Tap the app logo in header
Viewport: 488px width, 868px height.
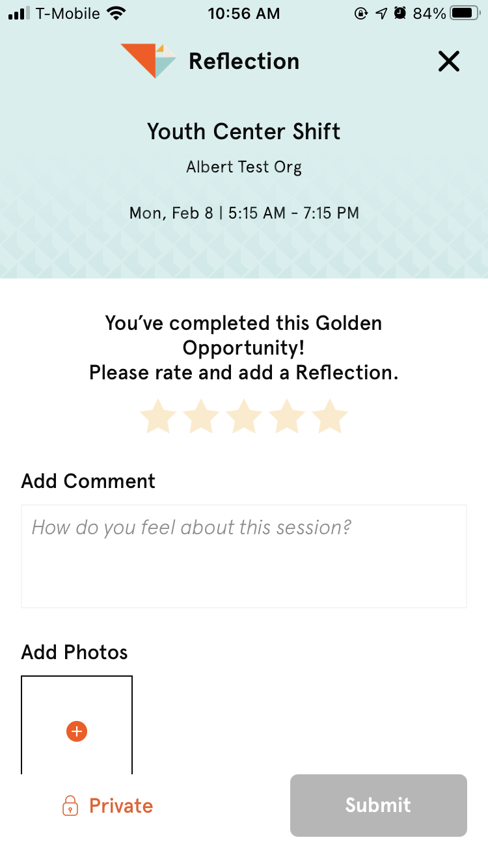click(x=148, y=61)
